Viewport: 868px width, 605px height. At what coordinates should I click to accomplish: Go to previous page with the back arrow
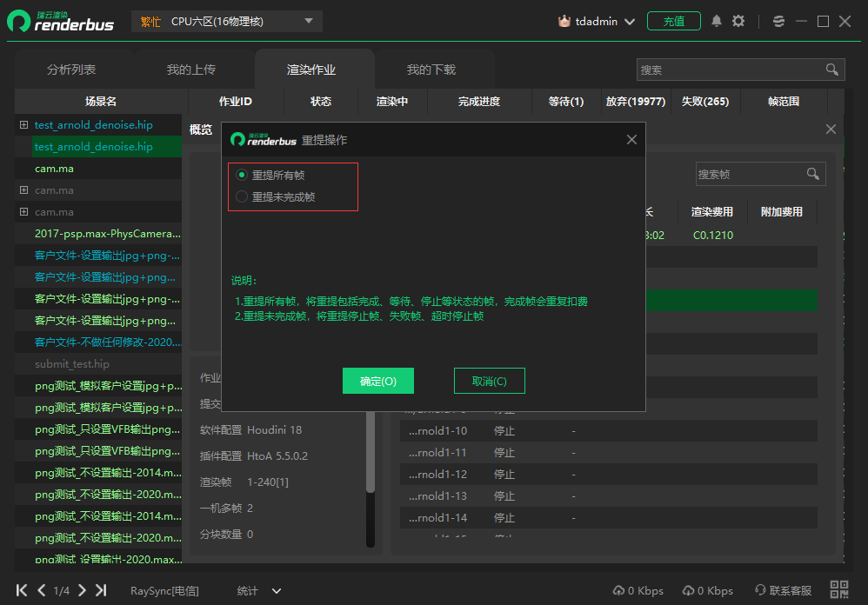[41, 590]
